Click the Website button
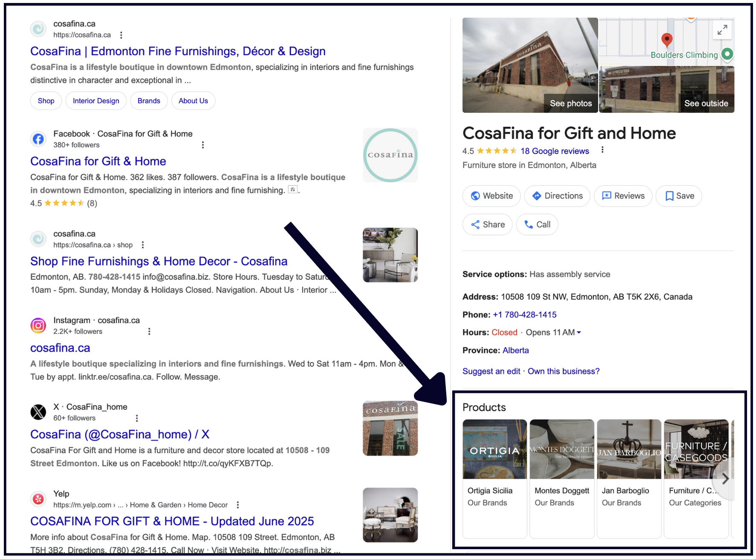 coord(491,196)
